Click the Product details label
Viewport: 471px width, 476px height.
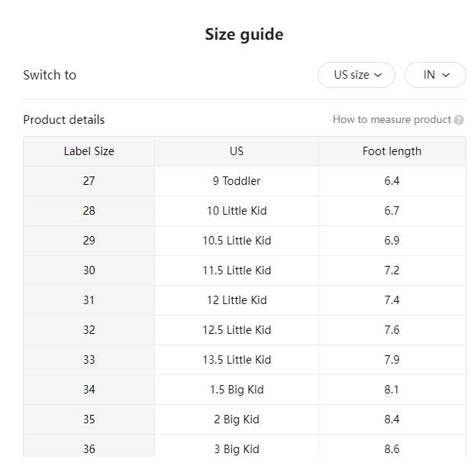64,120
